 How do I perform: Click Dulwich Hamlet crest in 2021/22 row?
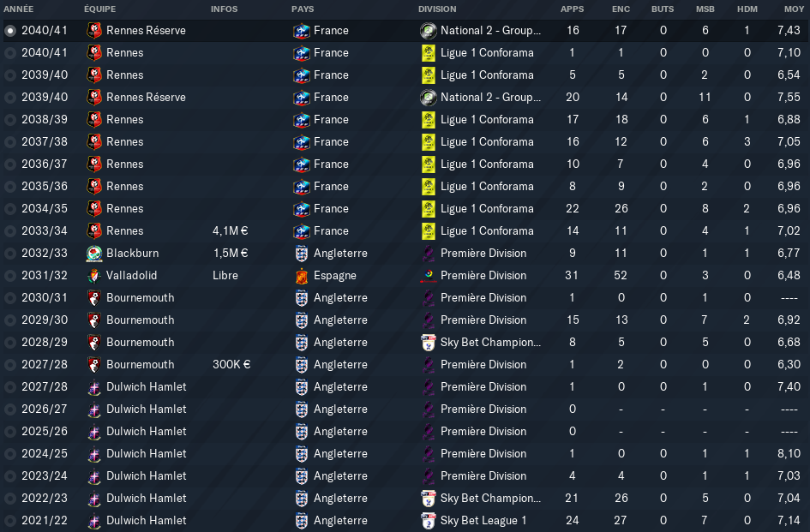click(x=94, y=520)
